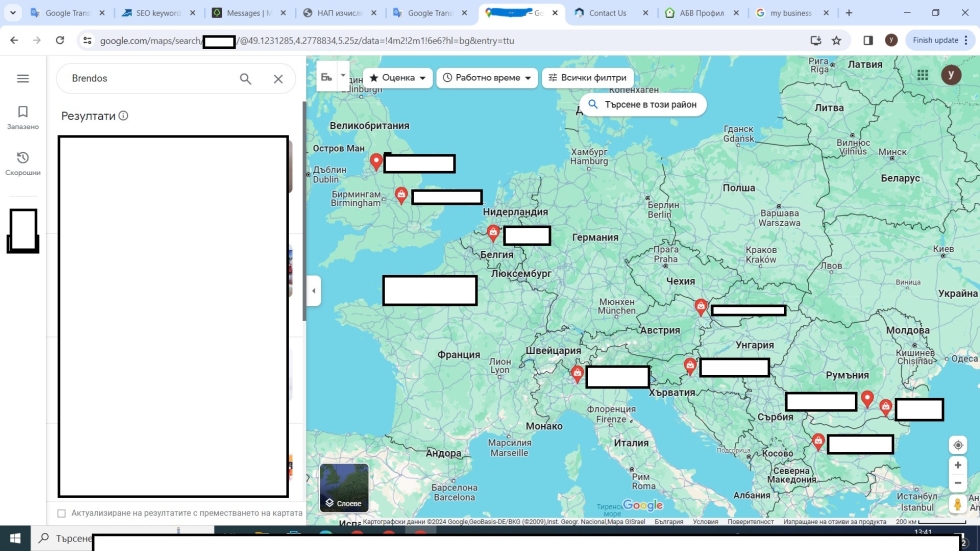Click the magnifier search icon beside Brendos
The height and width of the screenshot is (551, 980).
[x=245, y=79]
